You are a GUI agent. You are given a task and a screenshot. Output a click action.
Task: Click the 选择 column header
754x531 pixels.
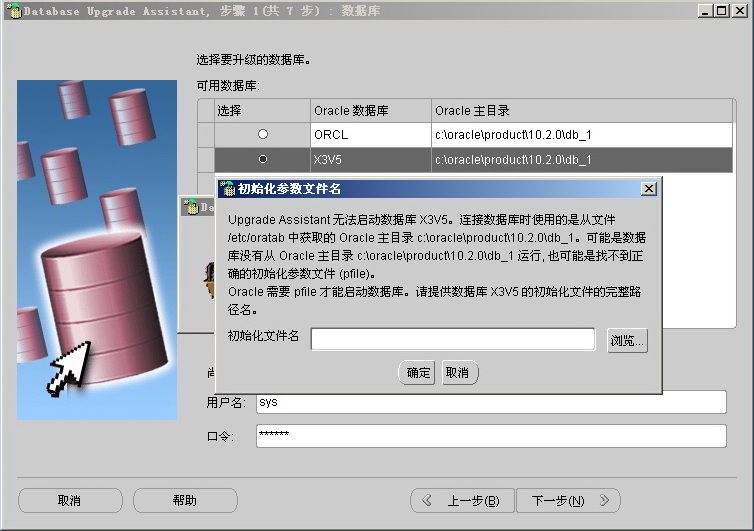tap(262, 111)
